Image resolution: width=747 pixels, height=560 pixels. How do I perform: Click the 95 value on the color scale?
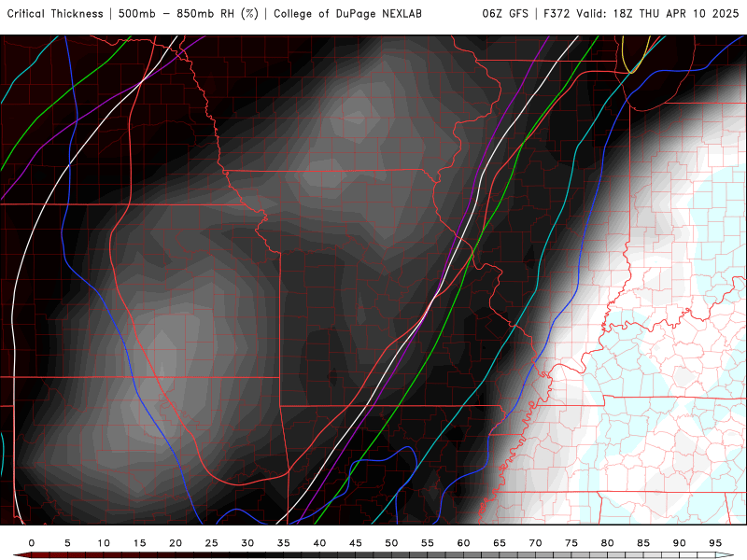click(715, 543)
